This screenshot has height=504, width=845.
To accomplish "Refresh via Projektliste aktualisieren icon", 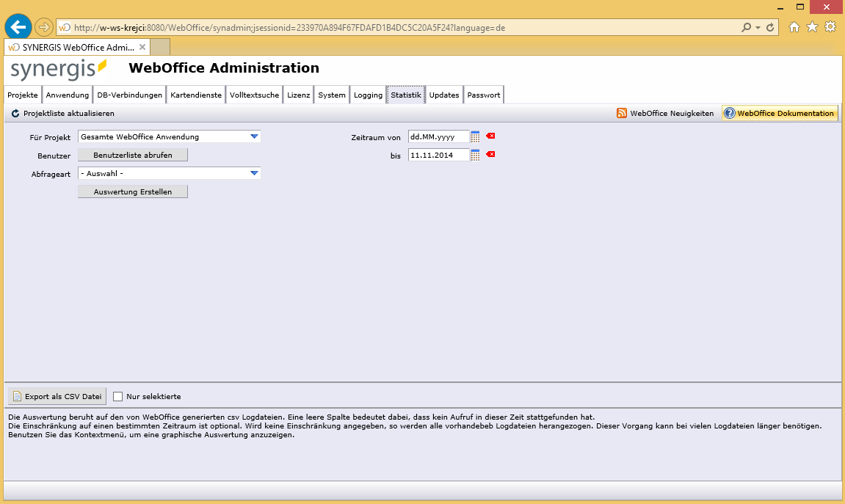I will click(15, 113).
